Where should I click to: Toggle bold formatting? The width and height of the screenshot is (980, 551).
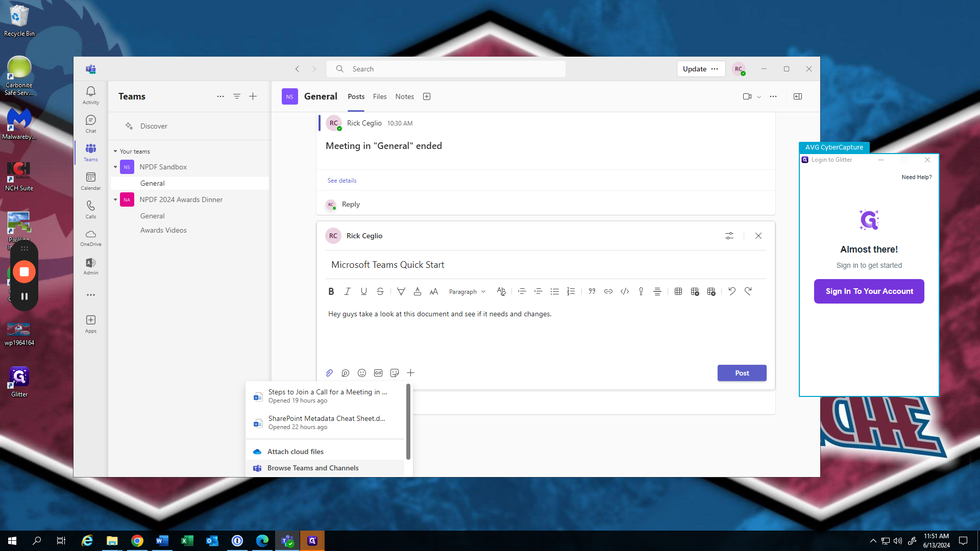click(x=331, y=291)
